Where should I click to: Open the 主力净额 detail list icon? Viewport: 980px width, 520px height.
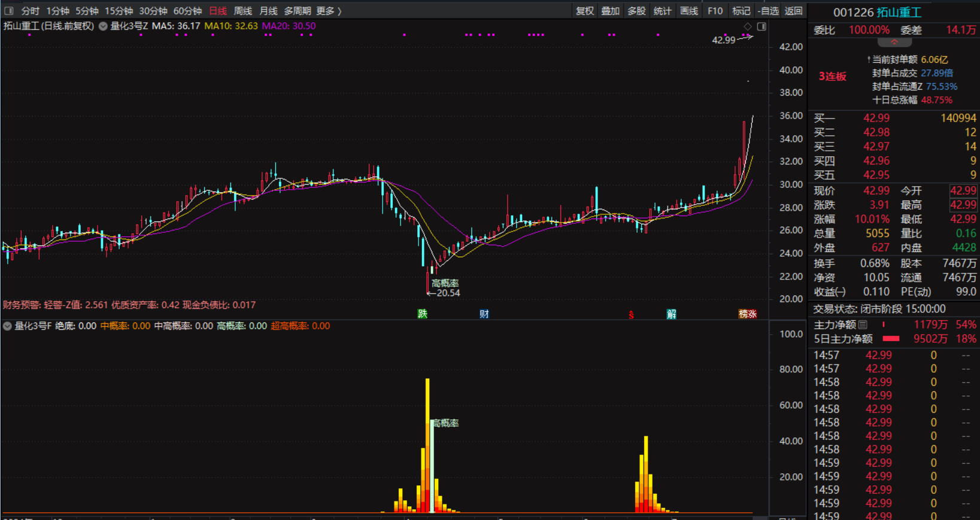[x=863, y=325]
